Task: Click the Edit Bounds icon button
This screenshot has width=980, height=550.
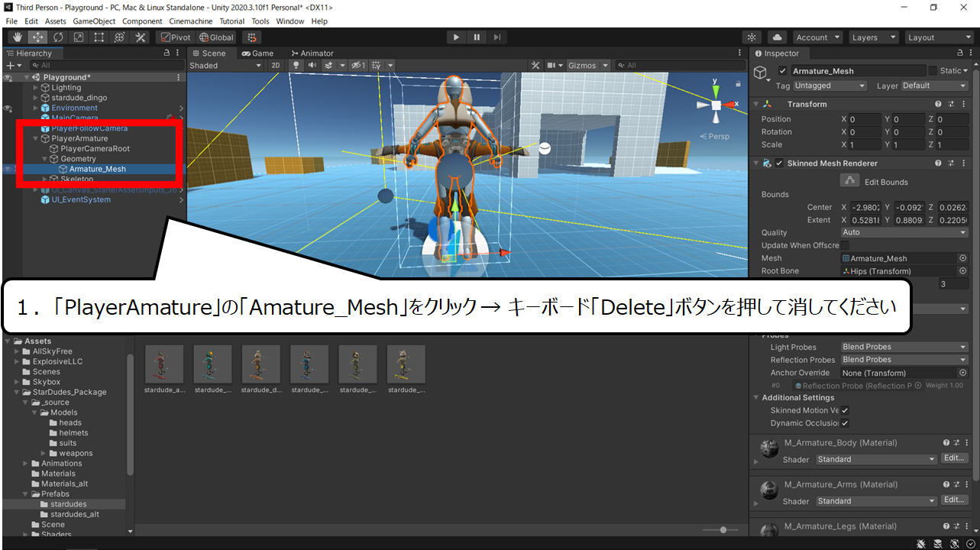Action: click(849, 181)
